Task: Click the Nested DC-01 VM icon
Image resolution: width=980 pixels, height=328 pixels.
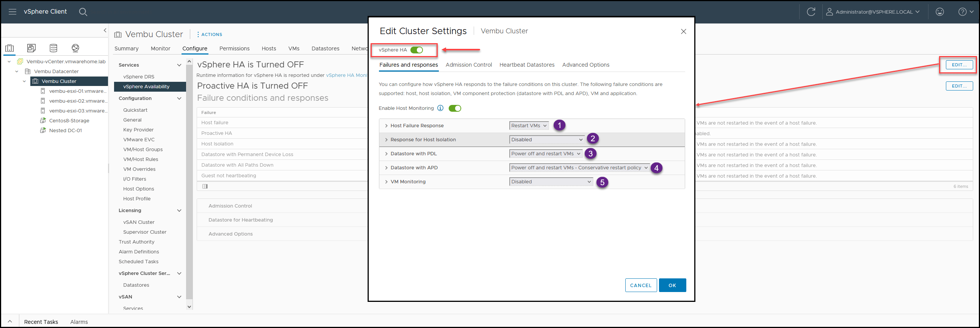Action: click(43, 130)
